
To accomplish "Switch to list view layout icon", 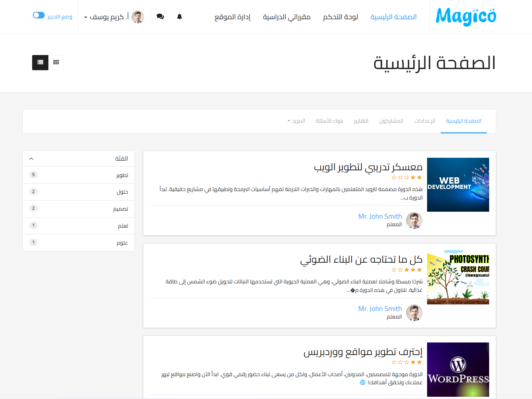I will coord(40,62).
